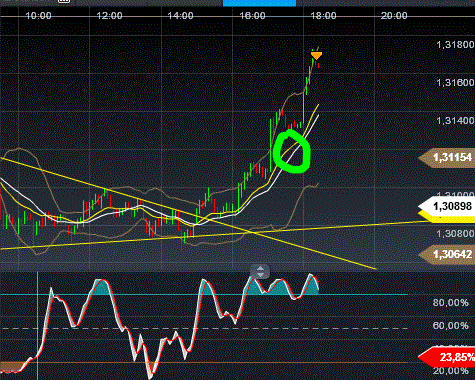Click the orange triangle marker above the latest candle

(x=316, y=56)
